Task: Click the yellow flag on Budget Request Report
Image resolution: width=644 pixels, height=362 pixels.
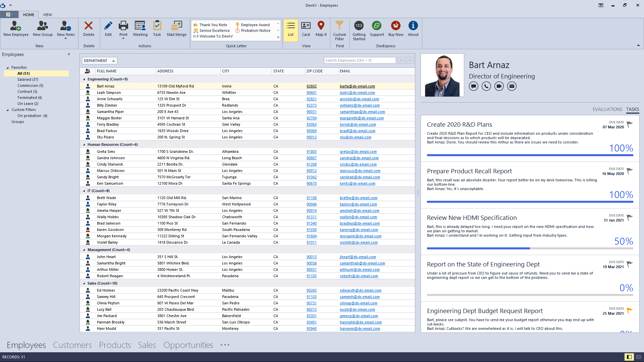Action: tap(630, 311)
